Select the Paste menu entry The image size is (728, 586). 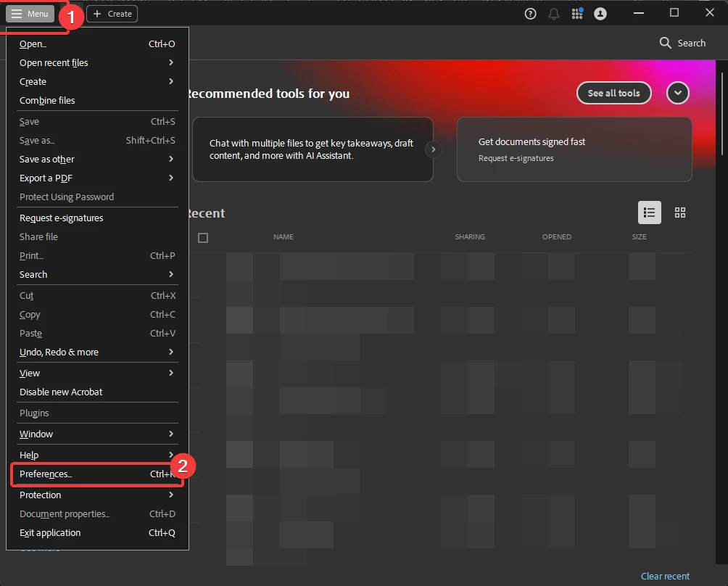tap(97, 334)
